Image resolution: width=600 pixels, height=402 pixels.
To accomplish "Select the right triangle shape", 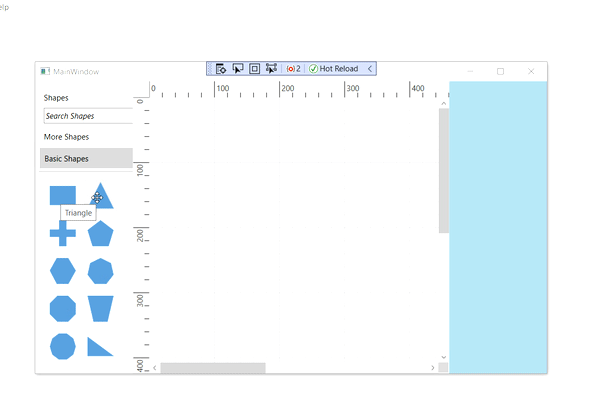I will (100, 347).
